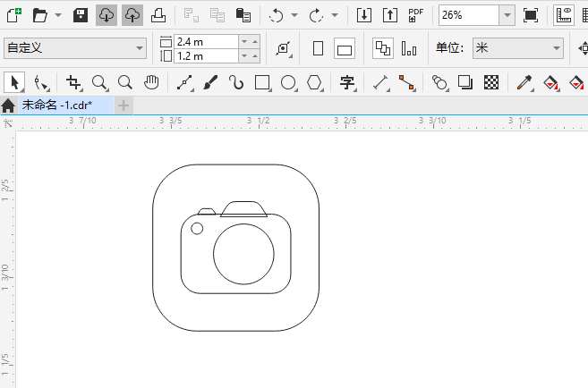Click the greyed-out Cut icon
This screenshot has width=588, height=388.
pyautogui.click(x=192, y=15)
